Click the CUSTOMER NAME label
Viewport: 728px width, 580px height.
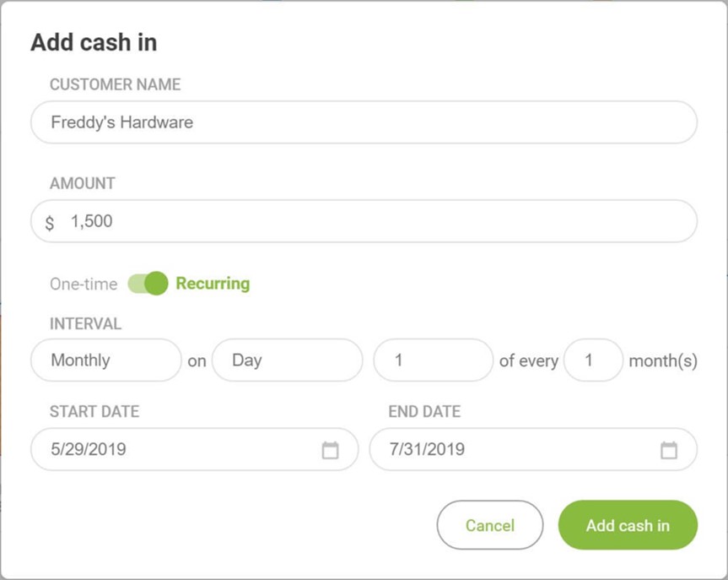click(x=115, y=84)
